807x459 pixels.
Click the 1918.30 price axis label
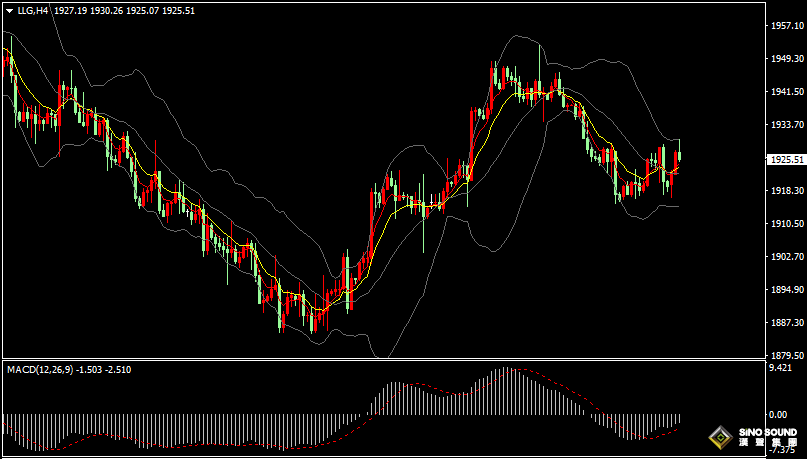coord(786,191)
